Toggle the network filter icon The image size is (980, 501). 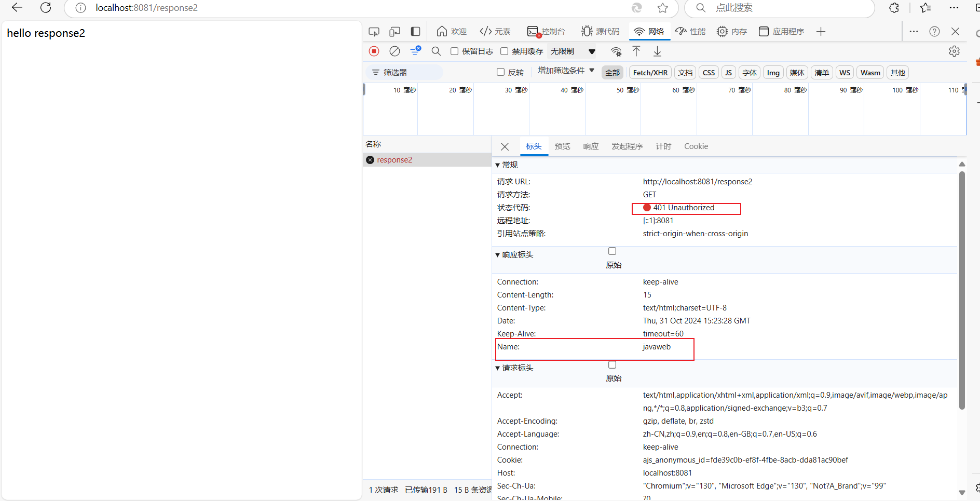click(x=415, y=50)
